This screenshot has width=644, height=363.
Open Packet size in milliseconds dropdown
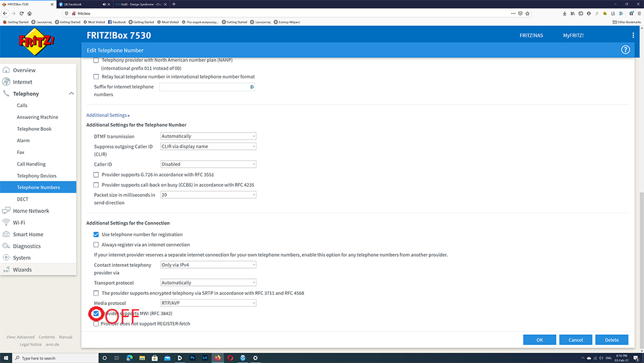pos(208,195)
